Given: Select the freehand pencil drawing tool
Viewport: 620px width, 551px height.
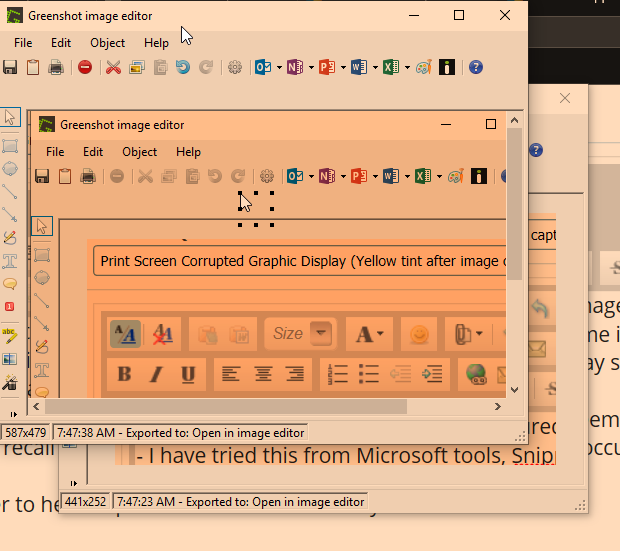Looking at the screenshot, I should (10, 238).
